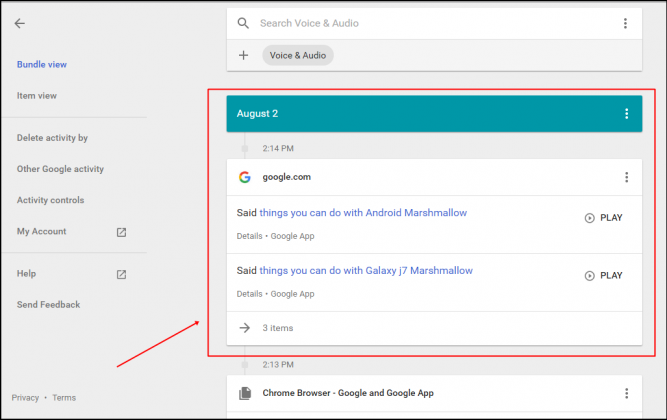The width and height of the screenshot is (667, 420).
Task: Open 'things you can do with Android Marshmallow' link
Action: pos(363,213)
